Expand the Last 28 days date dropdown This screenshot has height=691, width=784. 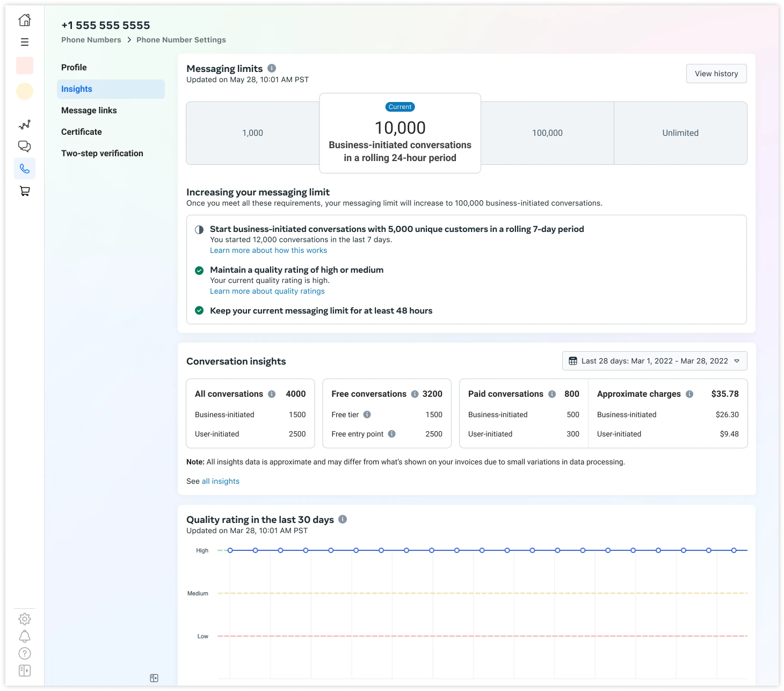654,361
